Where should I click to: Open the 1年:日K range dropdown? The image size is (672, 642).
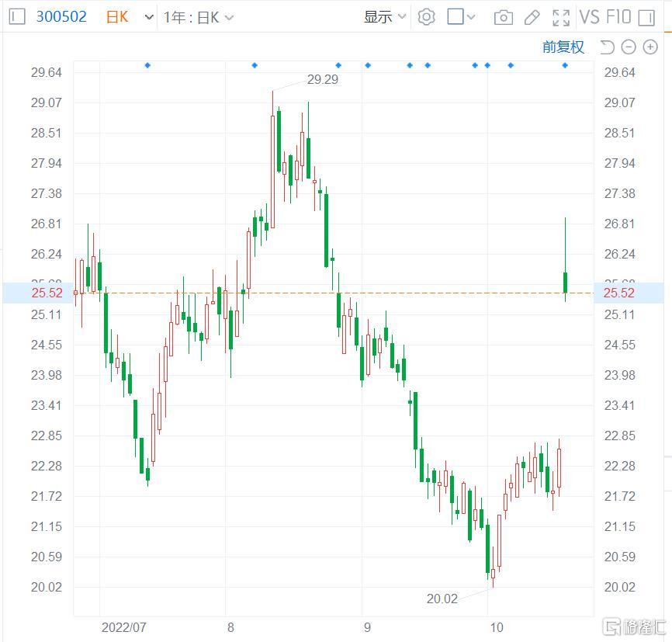click(x=199, y=18)
